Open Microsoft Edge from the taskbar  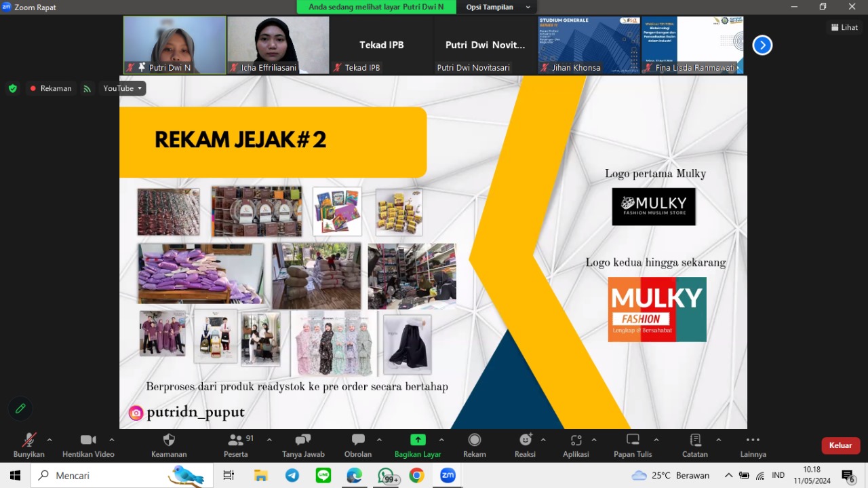(x=355, y=475)
